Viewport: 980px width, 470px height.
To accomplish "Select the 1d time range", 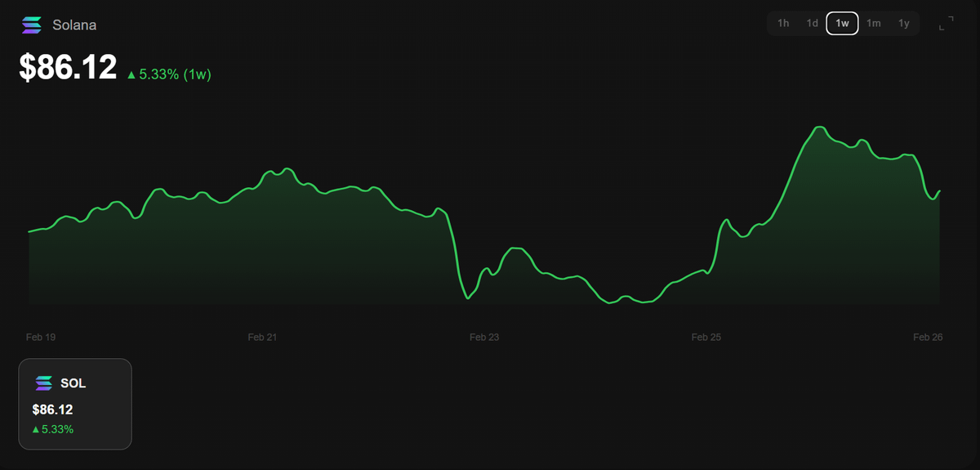I will coord(813,24).
